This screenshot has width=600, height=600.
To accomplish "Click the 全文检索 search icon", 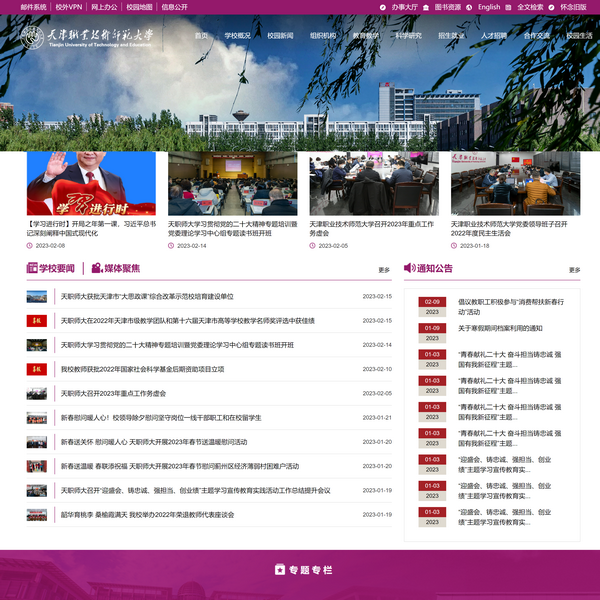I will (508, 7).
